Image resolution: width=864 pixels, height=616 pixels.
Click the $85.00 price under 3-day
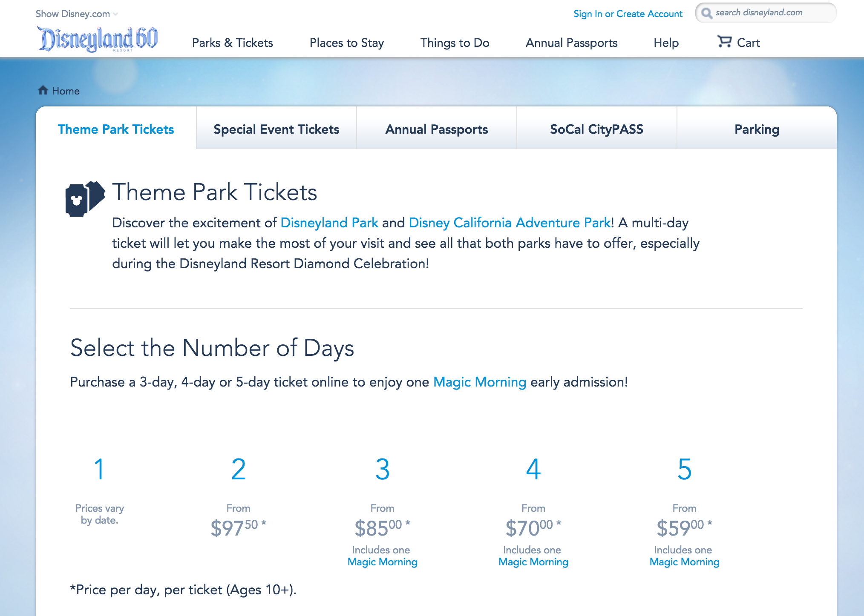coord(382,528)
